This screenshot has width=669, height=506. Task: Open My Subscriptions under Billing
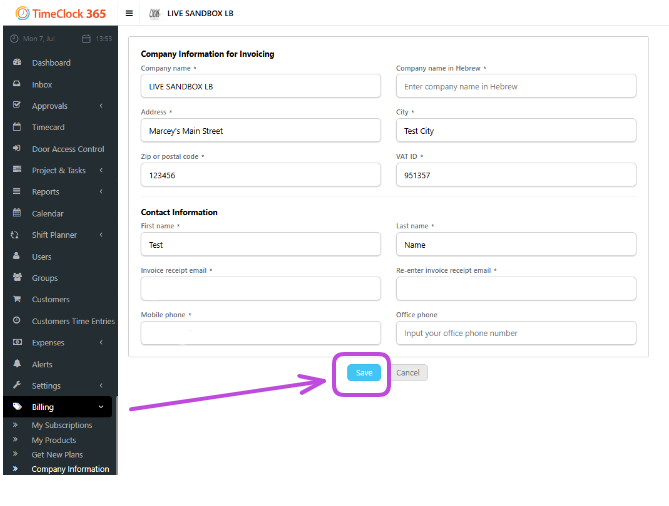click(61, 425)
